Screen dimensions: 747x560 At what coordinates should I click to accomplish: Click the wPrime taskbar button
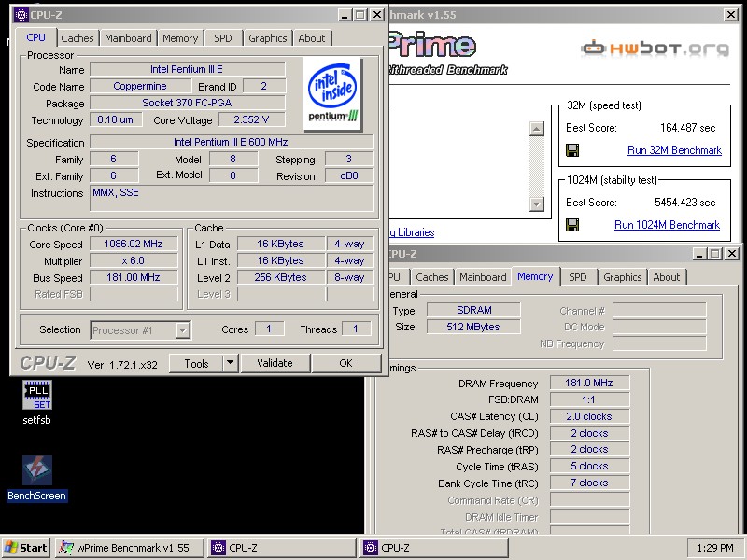point(130,548)
